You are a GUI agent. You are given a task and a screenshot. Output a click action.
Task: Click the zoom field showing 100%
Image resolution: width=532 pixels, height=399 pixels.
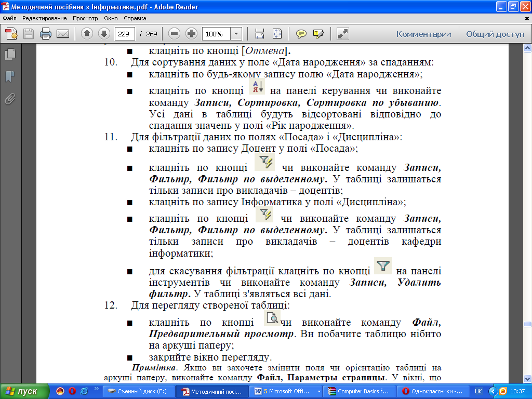coord(216,34)
